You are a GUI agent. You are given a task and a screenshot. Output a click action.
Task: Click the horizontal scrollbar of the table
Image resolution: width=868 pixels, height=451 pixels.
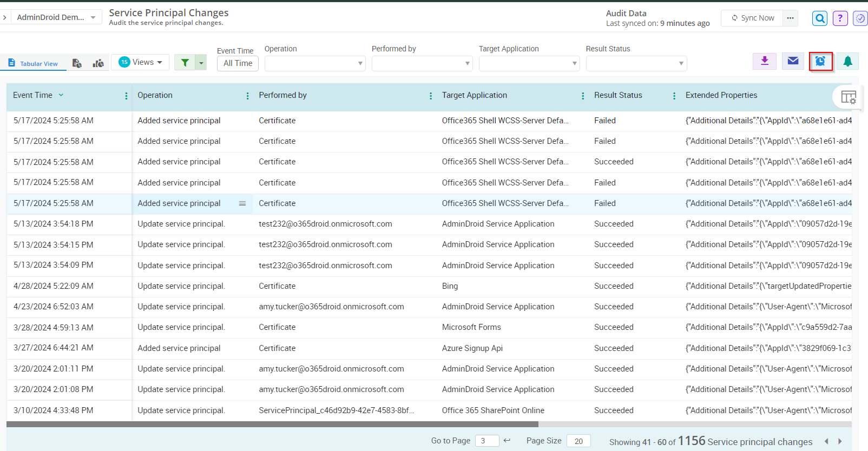pos(272,425)
